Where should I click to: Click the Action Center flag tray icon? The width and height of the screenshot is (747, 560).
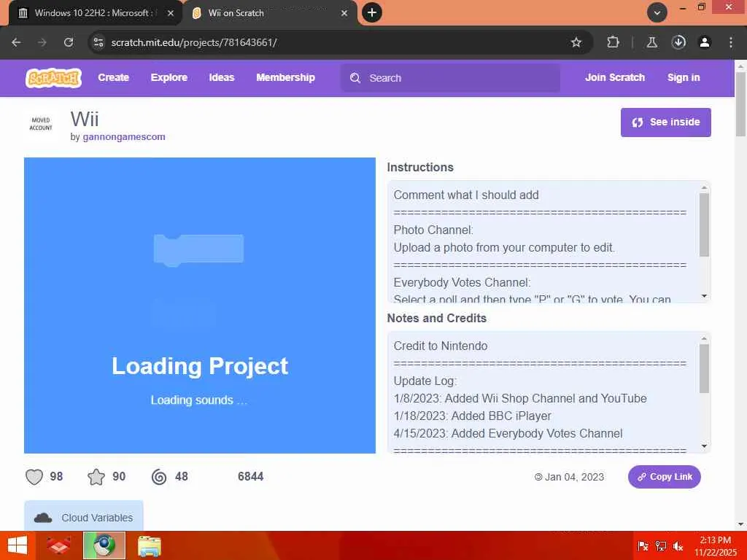[x=643, y=546]
